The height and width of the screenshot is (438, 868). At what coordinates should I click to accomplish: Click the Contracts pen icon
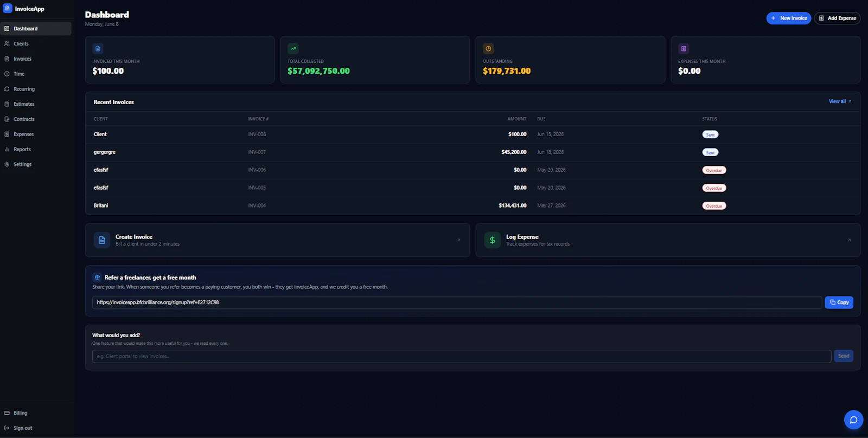pos(7,119)
